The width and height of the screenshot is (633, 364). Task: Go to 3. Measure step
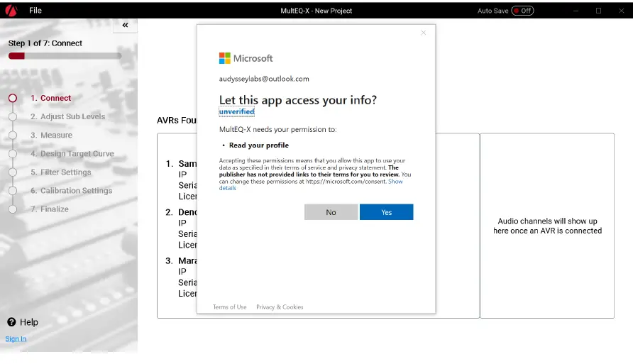(x=51, y=136)
